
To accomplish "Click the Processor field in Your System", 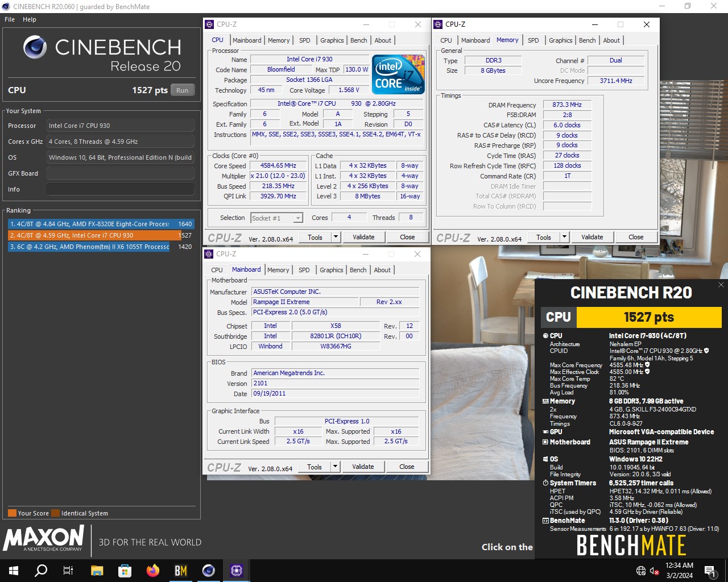I will 121,126.
